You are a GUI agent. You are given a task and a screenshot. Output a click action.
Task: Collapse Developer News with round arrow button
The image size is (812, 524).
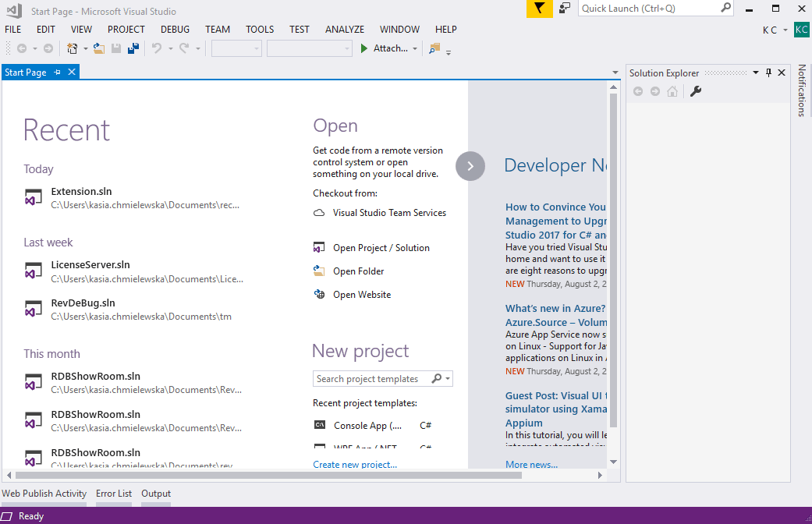[x=470, y=166]
